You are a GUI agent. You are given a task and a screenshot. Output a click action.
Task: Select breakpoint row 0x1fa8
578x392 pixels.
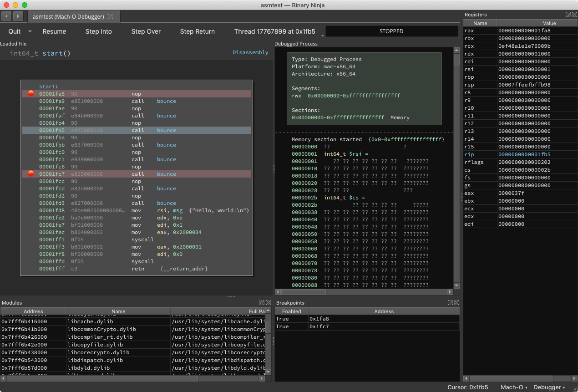pyautogui.click(x=367, y=319)
